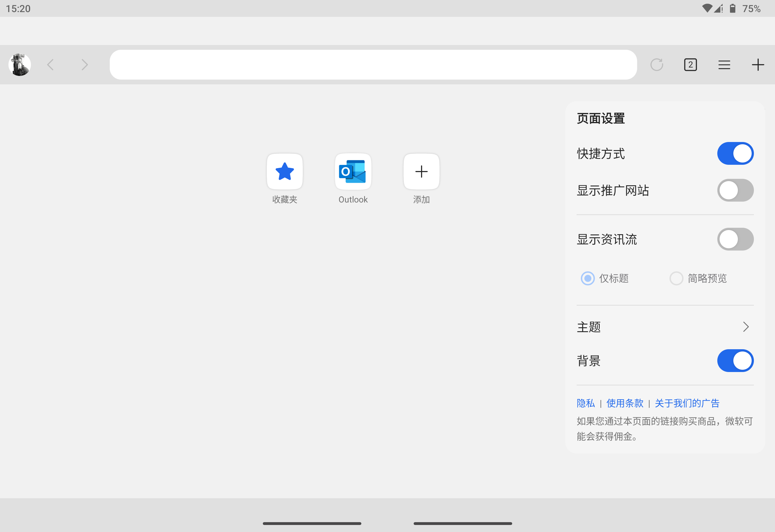Go back with the back arrow

click(50, 65)
